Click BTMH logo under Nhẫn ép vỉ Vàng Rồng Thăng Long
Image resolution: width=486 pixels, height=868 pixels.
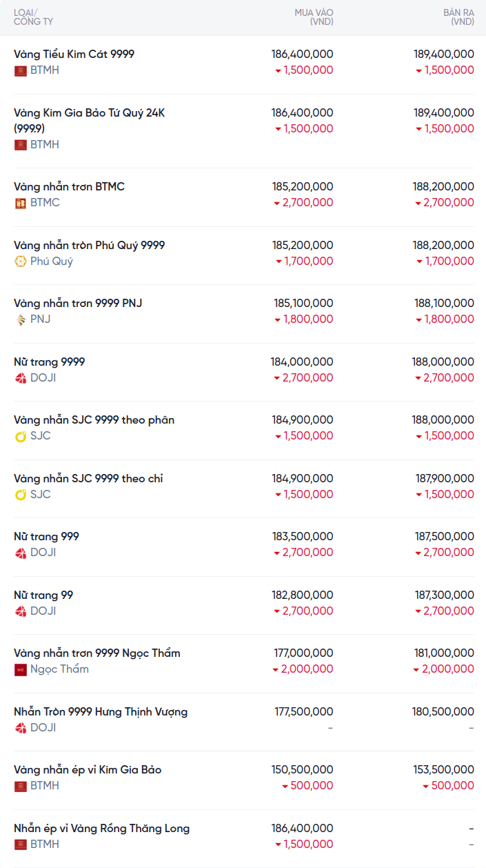point(21,845)
